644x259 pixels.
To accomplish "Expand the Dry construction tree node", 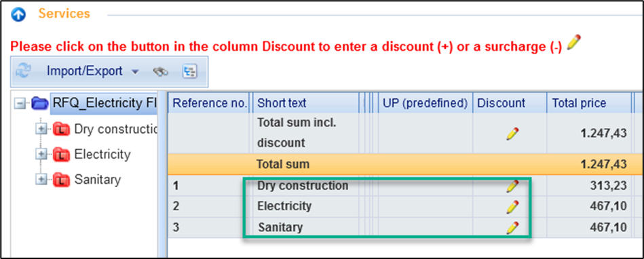I will tap(41, 129).
